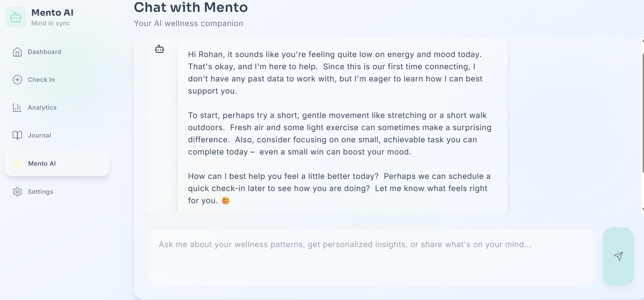Viewport: 644px width, 300px height.
Task: Click the Settings sidebar label
Action: coord(40,192)
